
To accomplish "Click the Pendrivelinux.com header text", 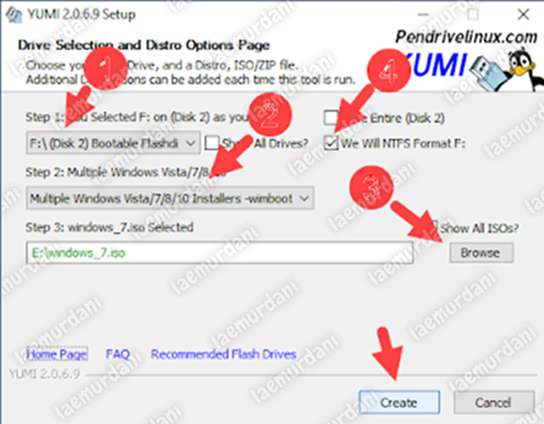I will (x=466, y=36).
